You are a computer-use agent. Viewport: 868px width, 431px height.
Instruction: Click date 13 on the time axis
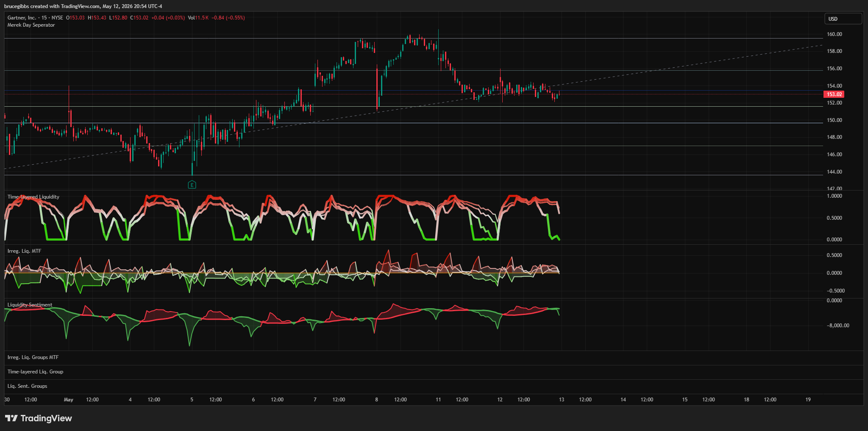[562, 400]
